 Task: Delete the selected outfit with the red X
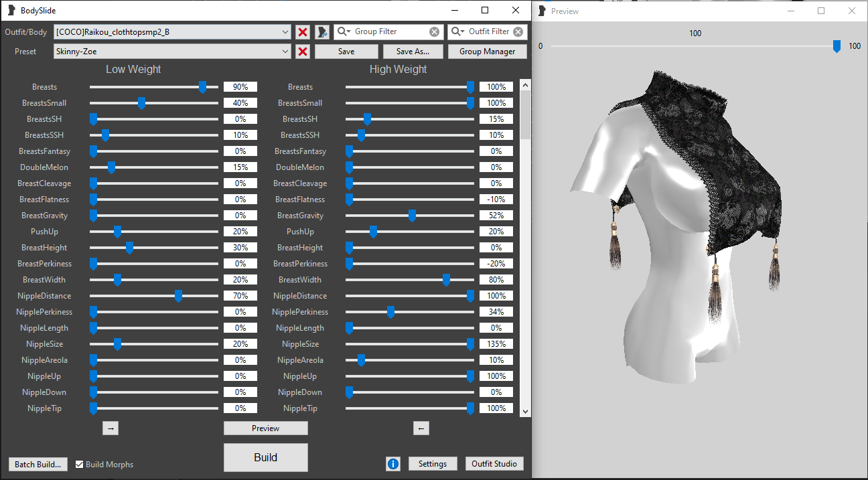pyautogui.click(x=303, y=31)
